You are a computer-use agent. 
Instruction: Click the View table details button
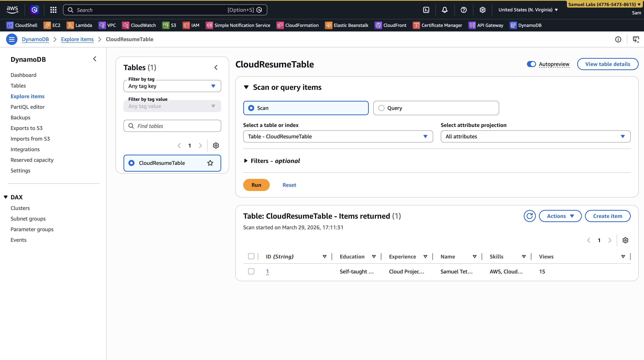607,64
